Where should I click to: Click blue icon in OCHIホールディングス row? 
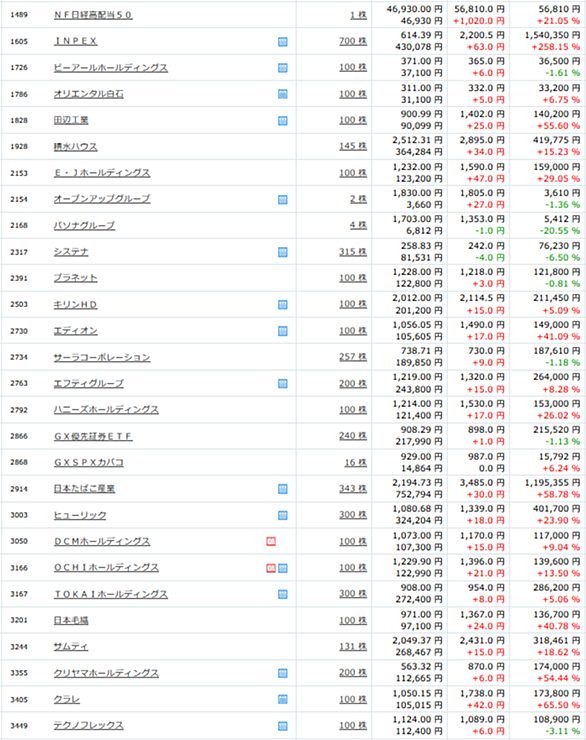[x=283, y=568]
